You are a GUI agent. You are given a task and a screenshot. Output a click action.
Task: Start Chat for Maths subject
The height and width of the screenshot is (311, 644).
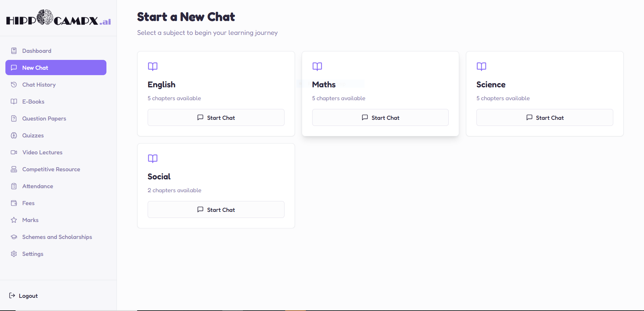click(380, 117)
